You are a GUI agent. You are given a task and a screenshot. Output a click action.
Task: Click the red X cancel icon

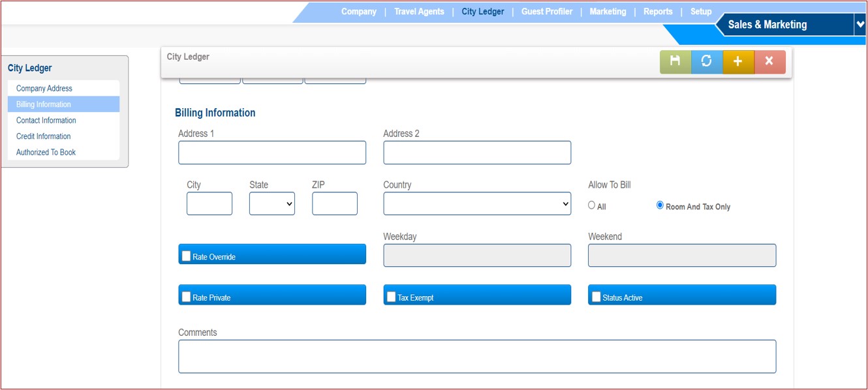pyautogui.click(x=769, y=61)
